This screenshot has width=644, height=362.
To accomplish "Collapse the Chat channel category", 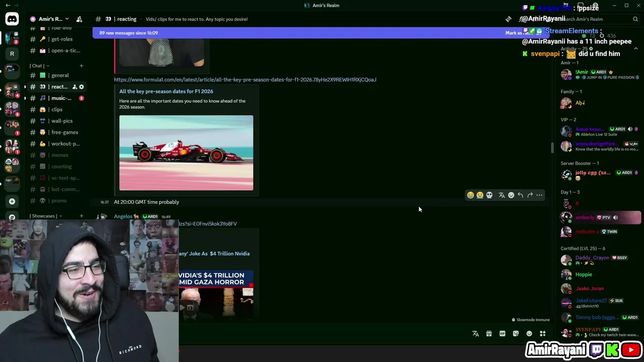I will point(39,66).
